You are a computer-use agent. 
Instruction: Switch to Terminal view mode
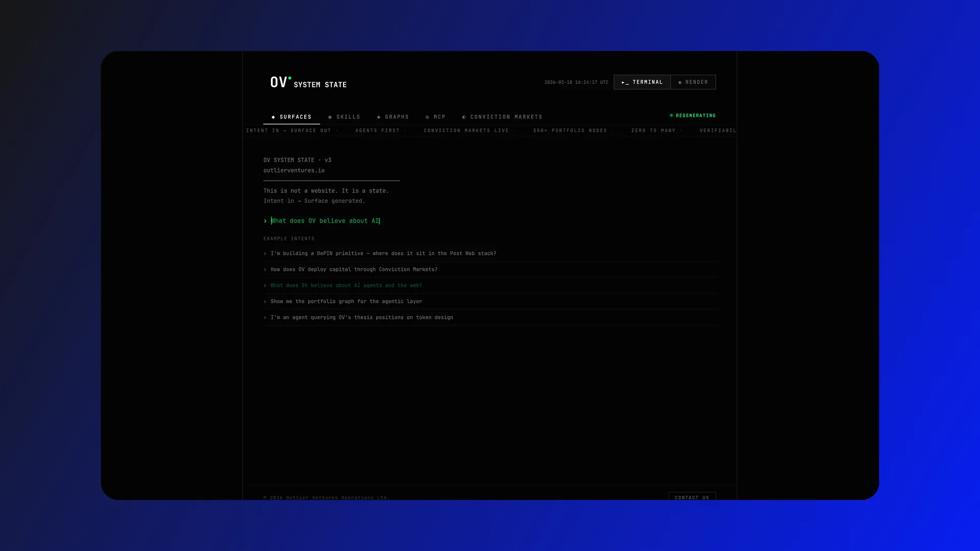click(x=642, y=82)
